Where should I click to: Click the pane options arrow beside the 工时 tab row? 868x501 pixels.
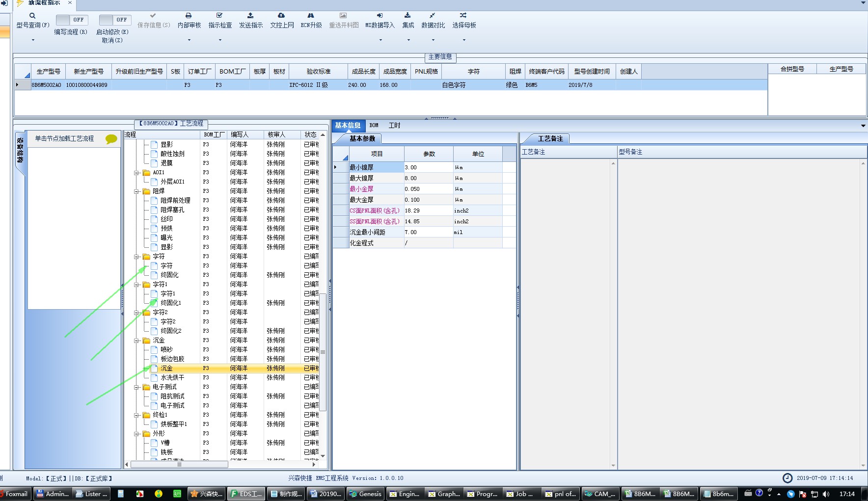[x=863, y=126]
